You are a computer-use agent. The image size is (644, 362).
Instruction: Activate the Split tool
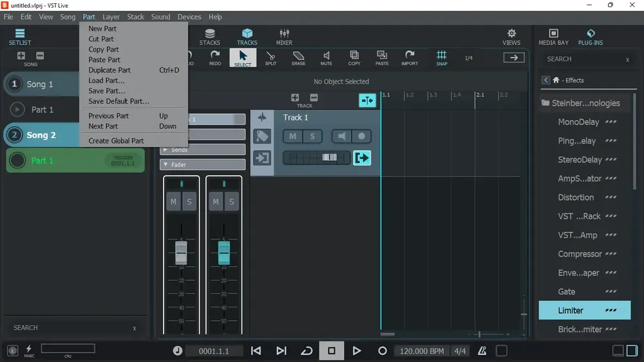270,58
